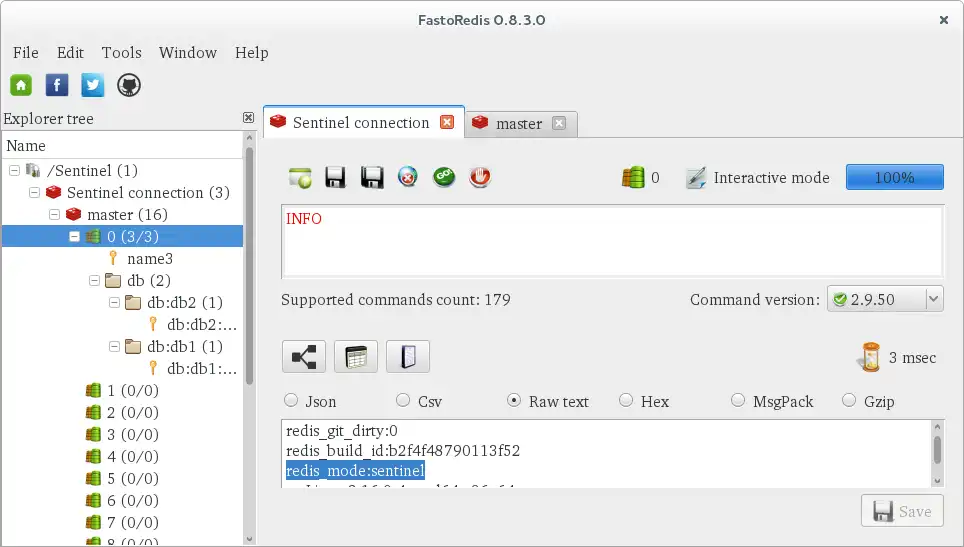Open the File menu
The height and width of the screenshot is (547, 964).
tap(26, 53)
